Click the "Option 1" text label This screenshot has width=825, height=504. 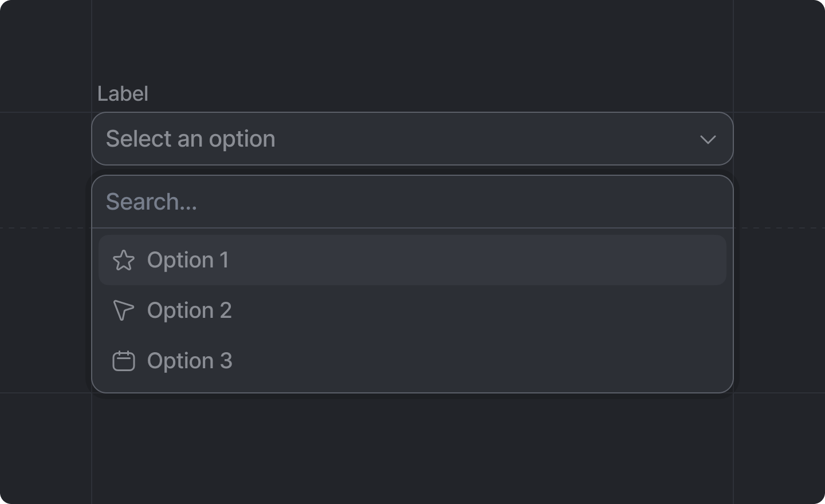pyautogui.click(x=188, y=260)
